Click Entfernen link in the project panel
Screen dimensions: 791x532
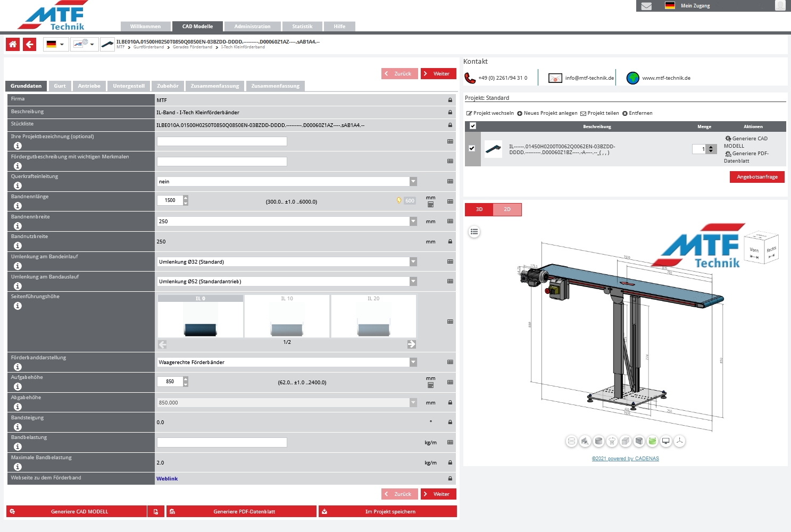click(637, 113)
